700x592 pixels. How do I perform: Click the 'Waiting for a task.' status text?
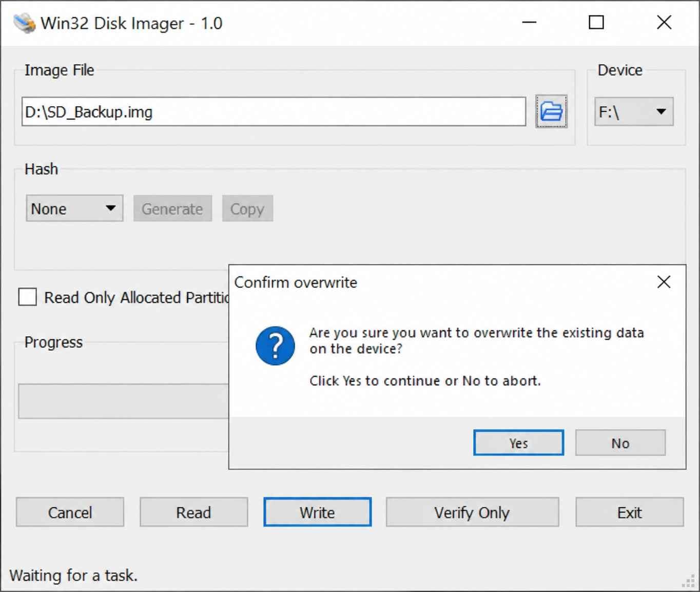pos(73,576)
